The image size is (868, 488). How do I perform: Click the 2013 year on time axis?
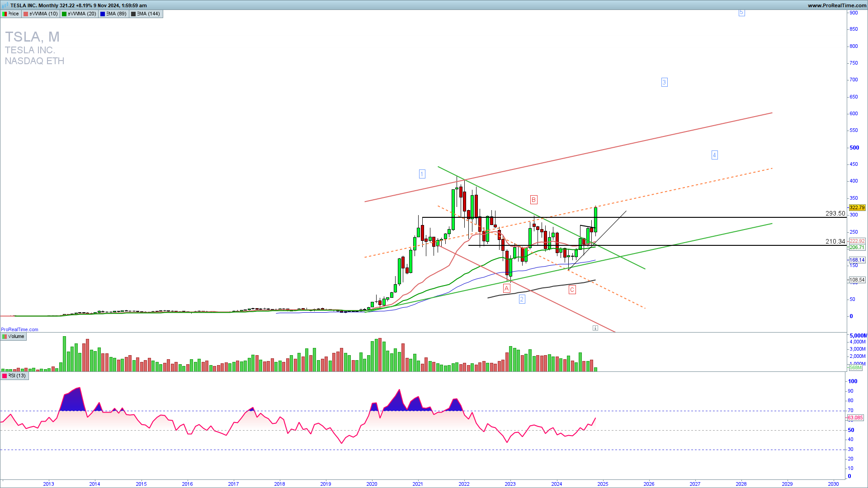[x=48, y=484]
